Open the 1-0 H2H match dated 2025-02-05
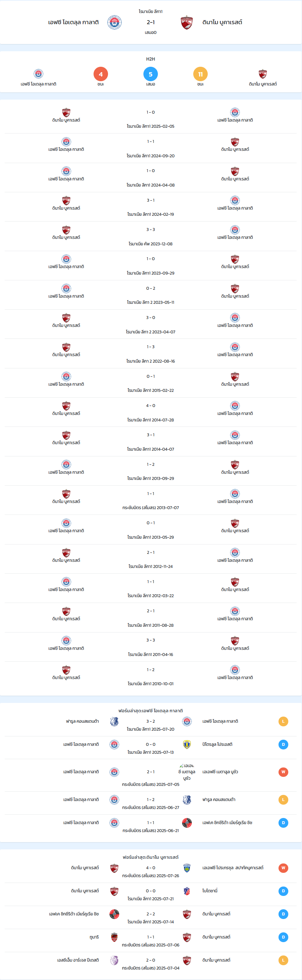Image resolution: width=302 pixels, height=980 pixels. [150, 119]
